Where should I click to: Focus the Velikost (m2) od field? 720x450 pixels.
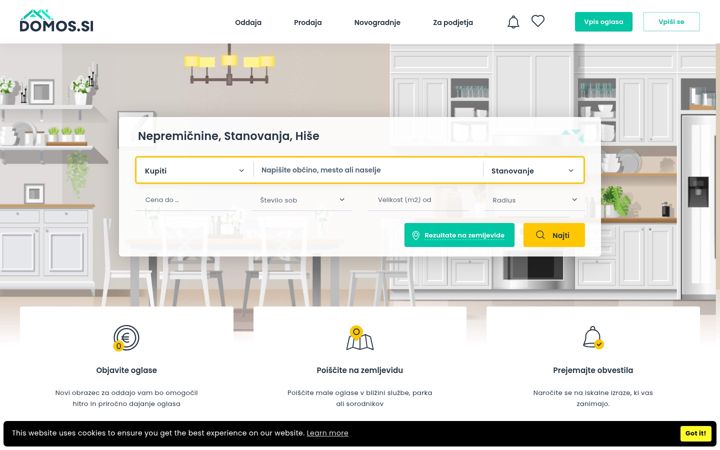(x=418, y=200)
